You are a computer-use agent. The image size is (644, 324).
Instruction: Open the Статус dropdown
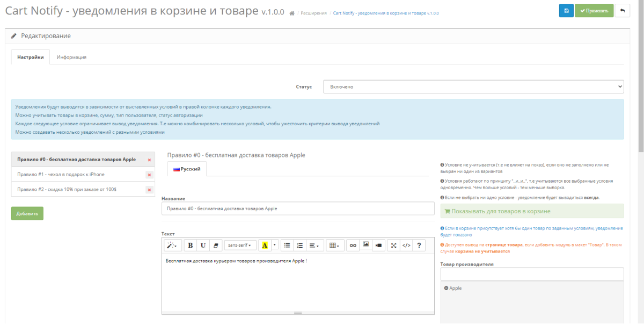pyautogui.click(x=473, y=87)
